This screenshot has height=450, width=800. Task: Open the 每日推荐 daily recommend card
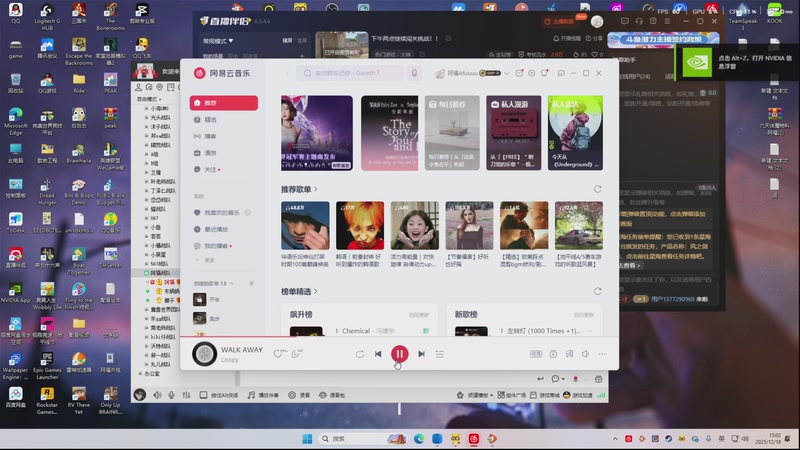tap(452, 133)
